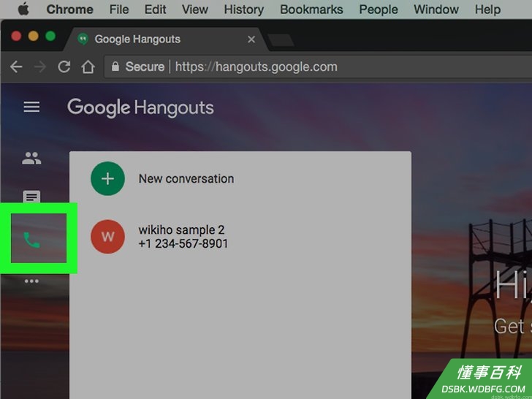This screenshot has height=399, width=532.
Task: Close the Chrome window with red button
Action: (16, 36)
